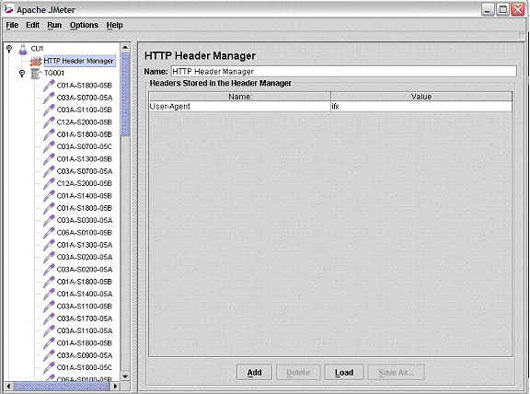
Task: Click the CU1 test plan flask icon
Action: click(x=23, y=49)
